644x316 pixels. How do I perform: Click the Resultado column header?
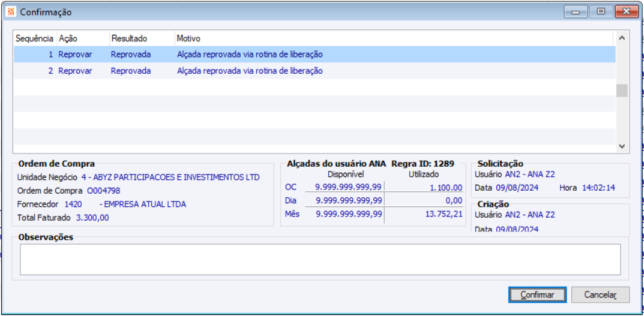tap(142, 38)
